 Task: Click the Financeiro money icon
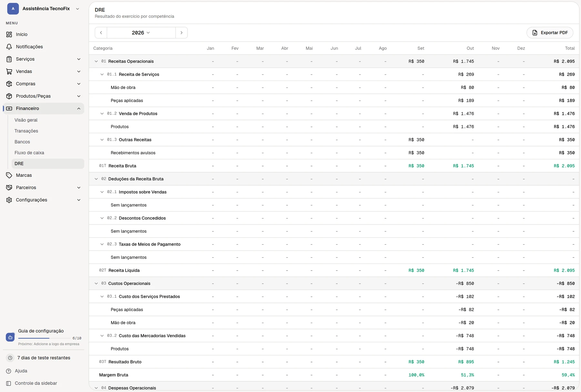(x=9, y=108)
